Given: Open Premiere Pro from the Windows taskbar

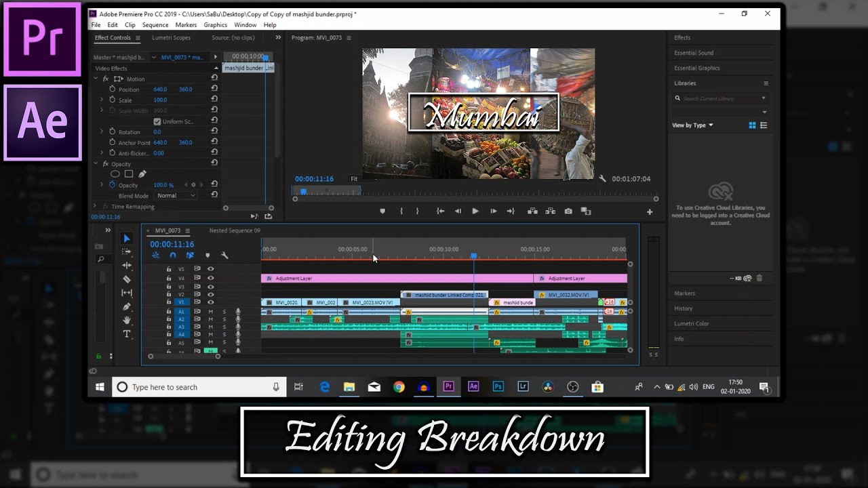Looking at the screenshot, I should coord(448,386).
